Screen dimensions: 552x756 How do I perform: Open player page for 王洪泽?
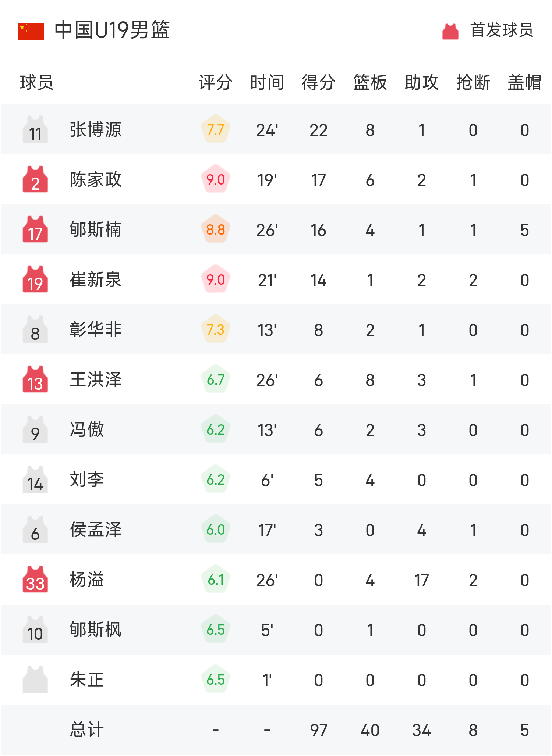(x=96, y=380)
